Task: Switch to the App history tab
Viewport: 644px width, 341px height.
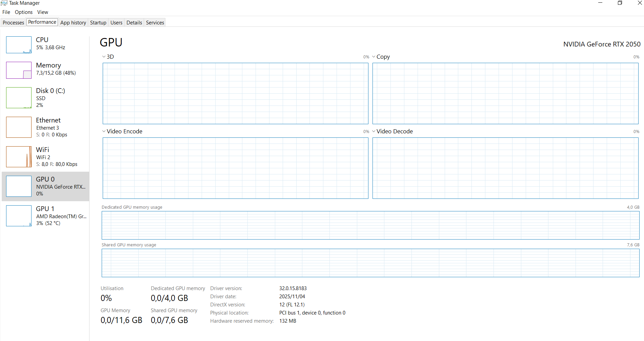Action: (x=73, y=23)
